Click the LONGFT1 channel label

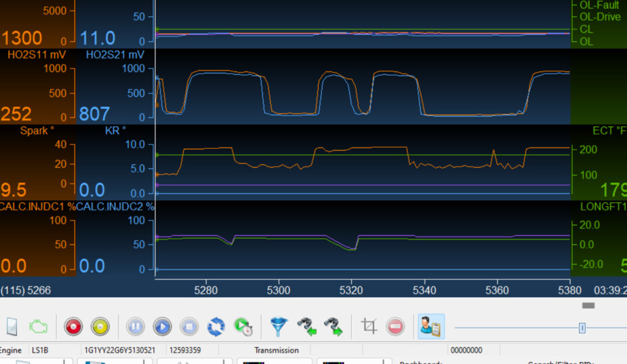[x=603, y=207]
